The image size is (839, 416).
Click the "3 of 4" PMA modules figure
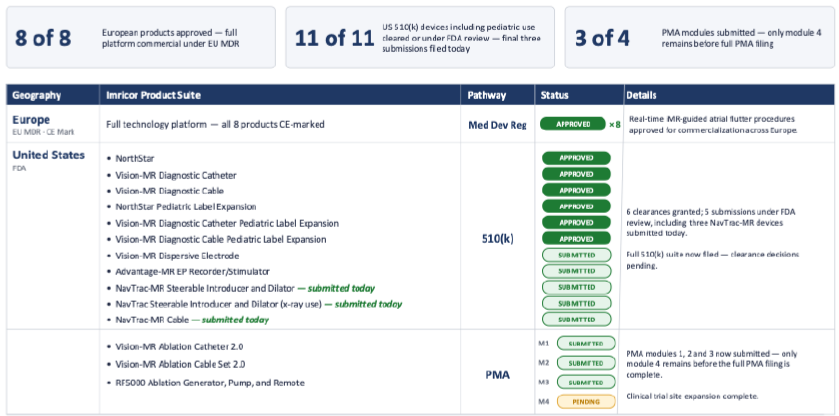(602, 38)
